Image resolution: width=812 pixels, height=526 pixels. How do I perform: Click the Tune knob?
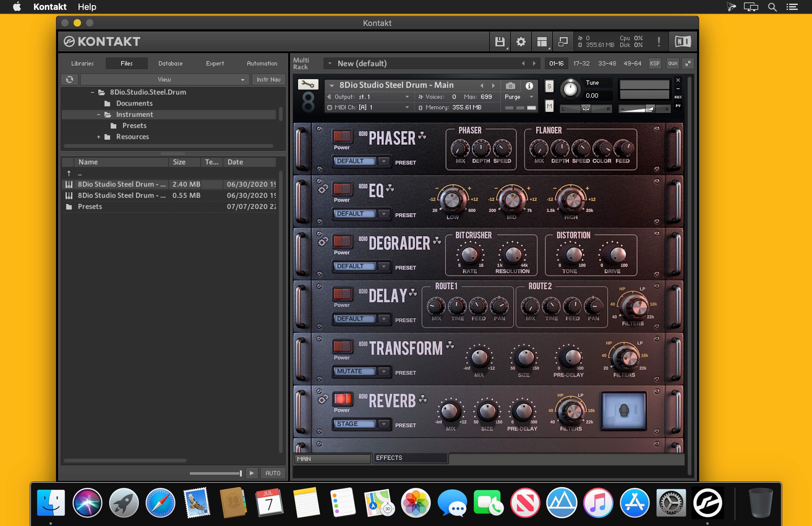(x=570, y=89)
